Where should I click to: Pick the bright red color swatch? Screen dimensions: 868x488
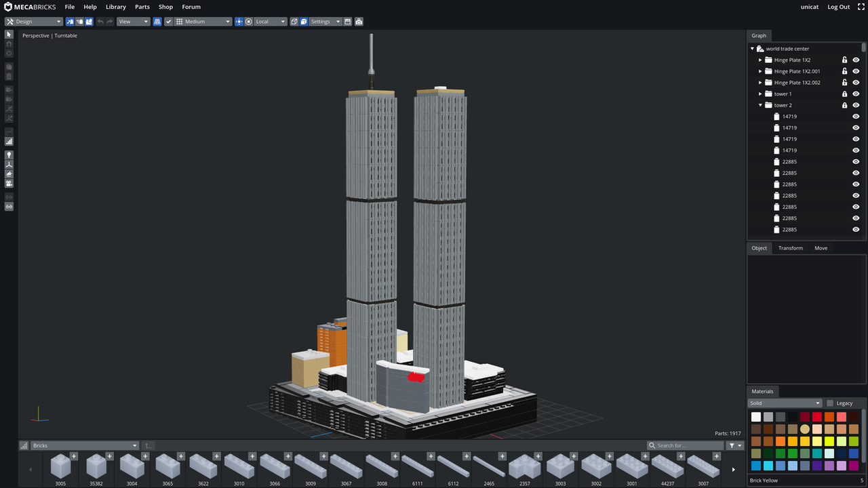[x=817, y=417]
